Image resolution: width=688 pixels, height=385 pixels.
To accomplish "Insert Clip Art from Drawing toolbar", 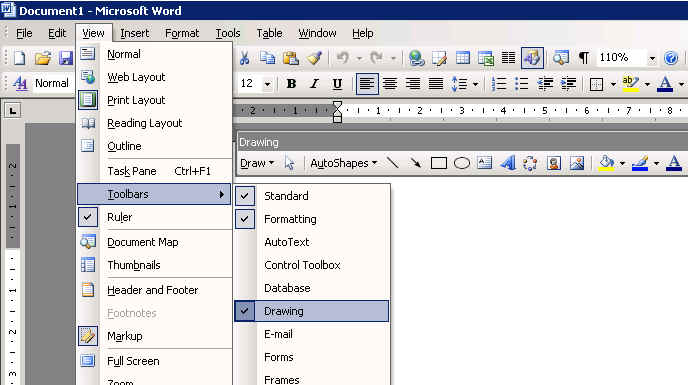I will 554,163.
